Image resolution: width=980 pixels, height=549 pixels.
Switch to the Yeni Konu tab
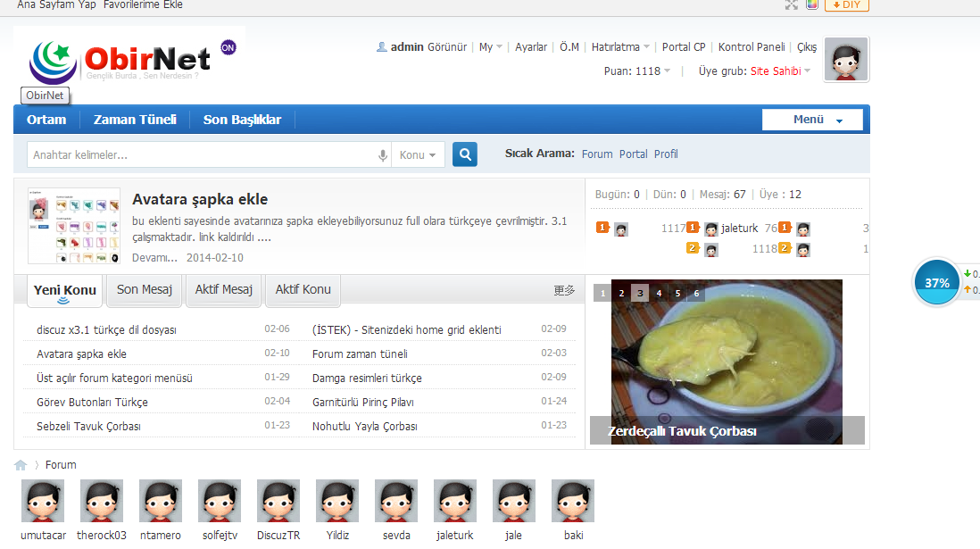pyautogui.click(x=65, y=290)
